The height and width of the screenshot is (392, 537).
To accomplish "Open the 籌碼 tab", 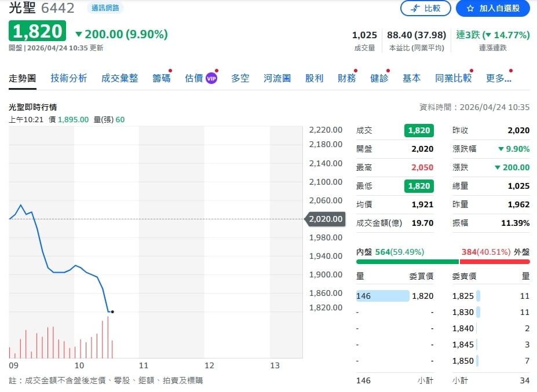I will click(161, 78).
